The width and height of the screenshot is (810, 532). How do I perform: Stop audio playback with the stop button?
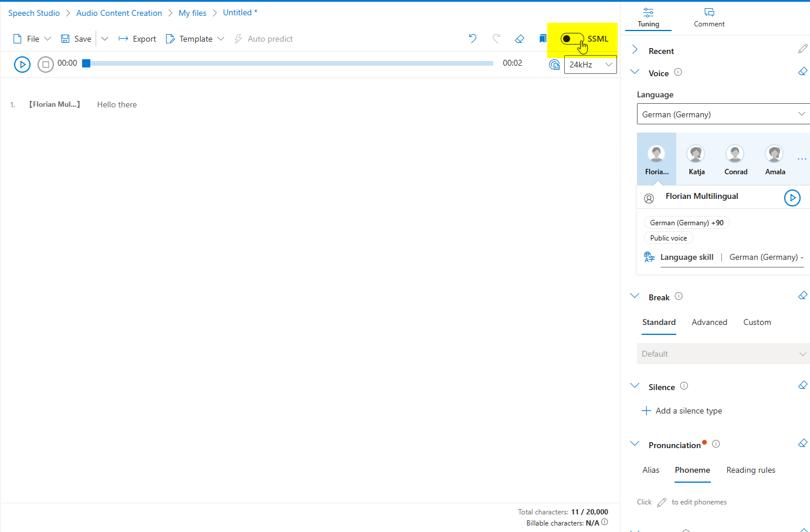(x=46, y=65)
